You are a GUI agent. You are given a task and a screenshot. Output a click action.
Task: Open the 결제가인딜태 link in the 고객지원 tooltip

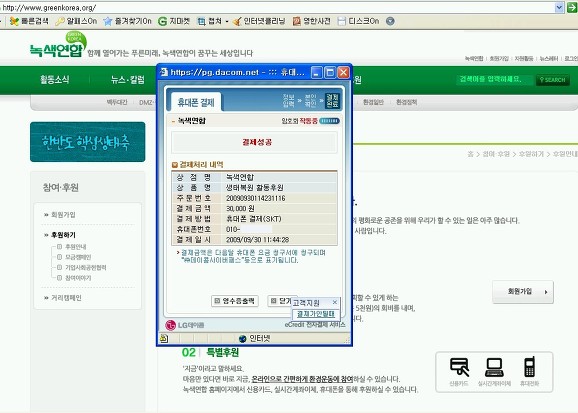point(316,314)
